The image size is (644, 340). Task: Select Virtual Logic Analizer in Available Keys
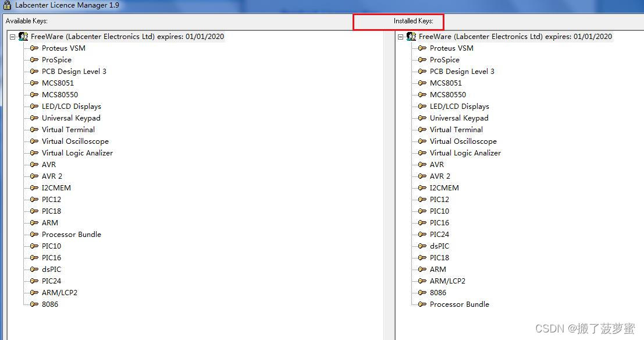click(x=77, y=153)
